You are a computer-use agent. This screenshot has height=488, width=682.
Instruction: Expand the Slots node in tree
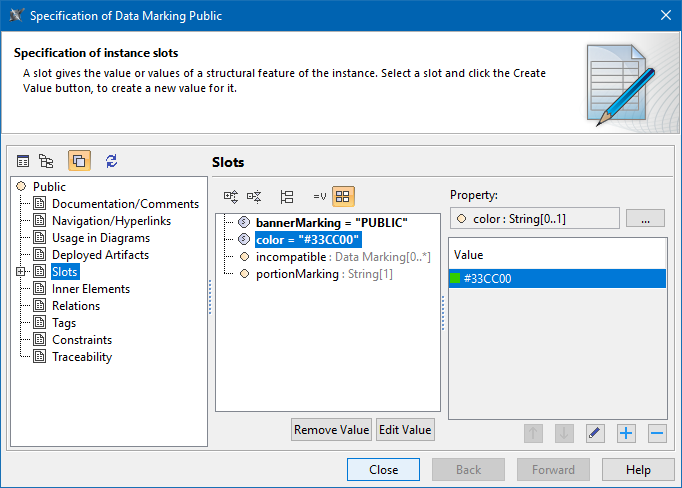coord(21,272)
